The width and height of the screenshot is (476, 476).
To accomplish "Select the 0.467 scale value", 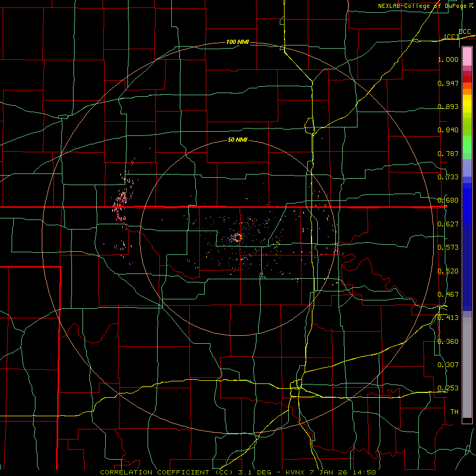I will coord(448,295).
